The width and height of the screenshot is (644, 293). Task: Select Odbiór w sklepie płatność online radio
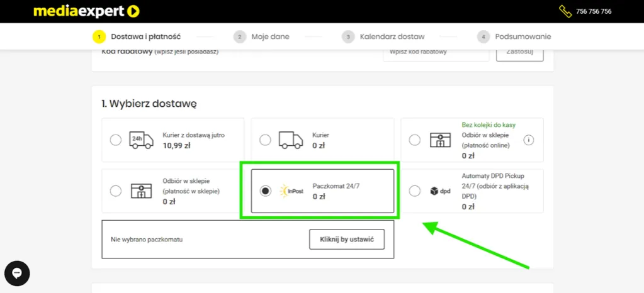[x=414, y=140]
